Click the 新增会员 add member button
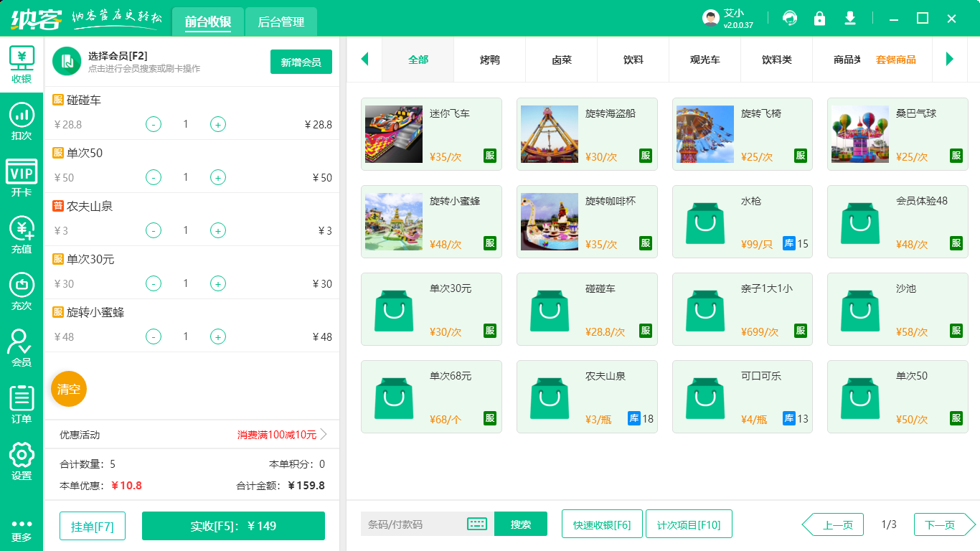 [x=301, y=62]
